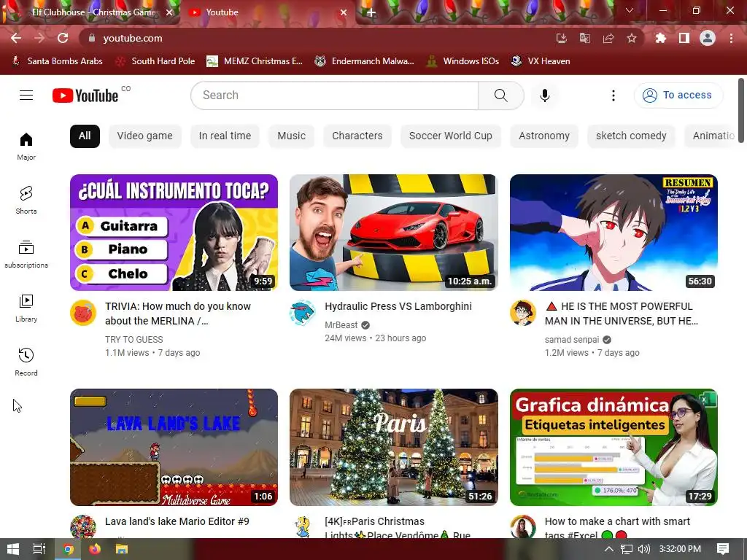Open the YouTube hamburger guide menu

click(26, 96)
